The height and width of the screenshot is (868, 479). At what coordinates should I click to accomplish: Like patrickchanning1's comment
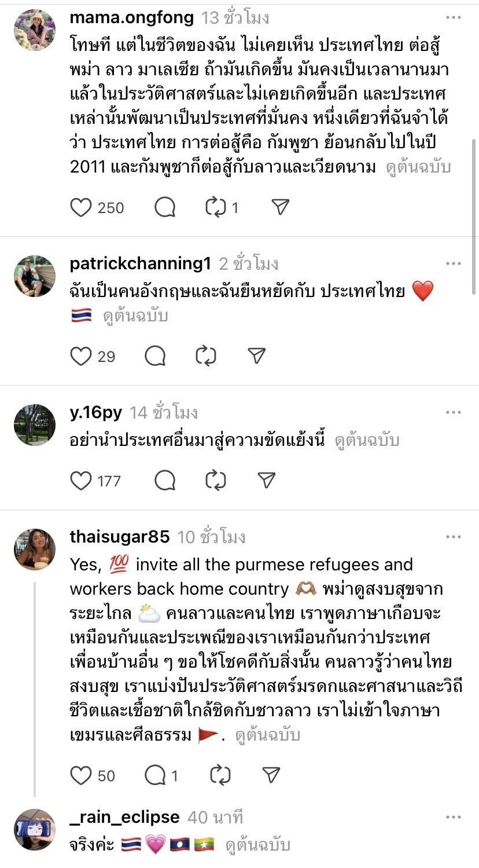pos(81,356)
